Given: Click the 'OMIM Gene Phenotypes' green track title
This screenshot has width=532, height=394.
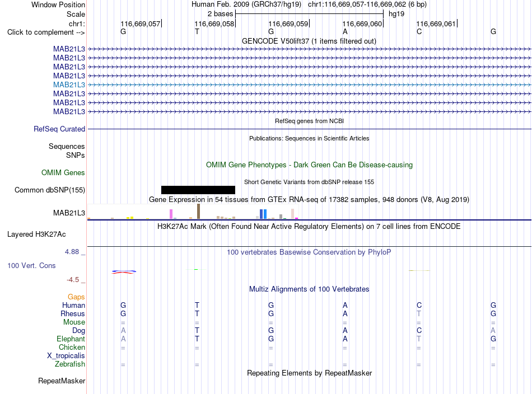Looking at the screenshot, I should [309, 165].
